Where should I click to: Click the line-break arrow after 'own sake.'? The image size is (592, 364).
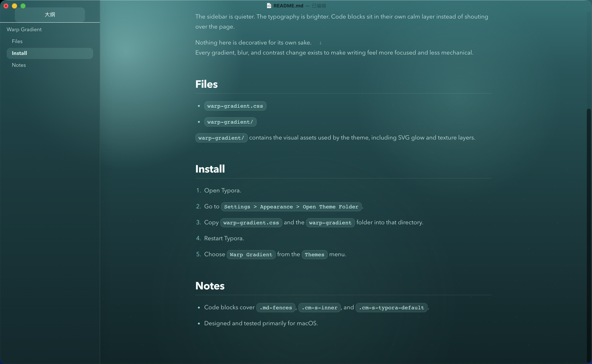pyautogui.click(x=320, y=43)
